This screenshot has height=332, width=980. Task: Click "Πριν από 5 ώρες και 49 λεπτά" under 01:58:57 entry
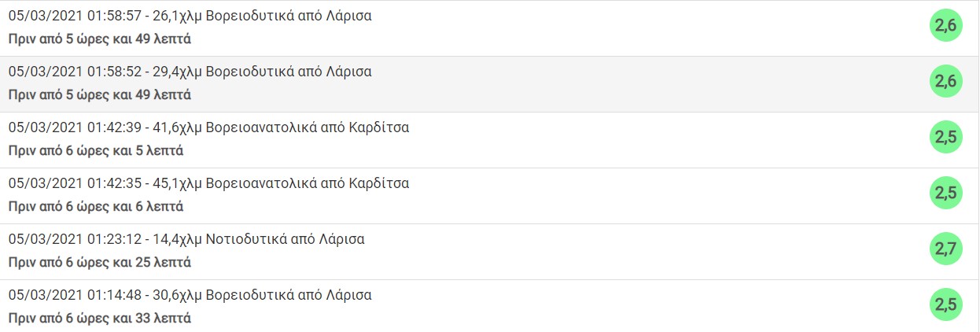pos(100,39)
